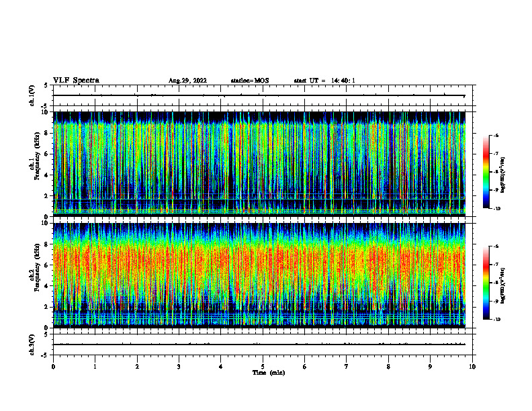Click the "-6" label on ch.1 colorbar
Screen dimensions: 532x411
496,135
